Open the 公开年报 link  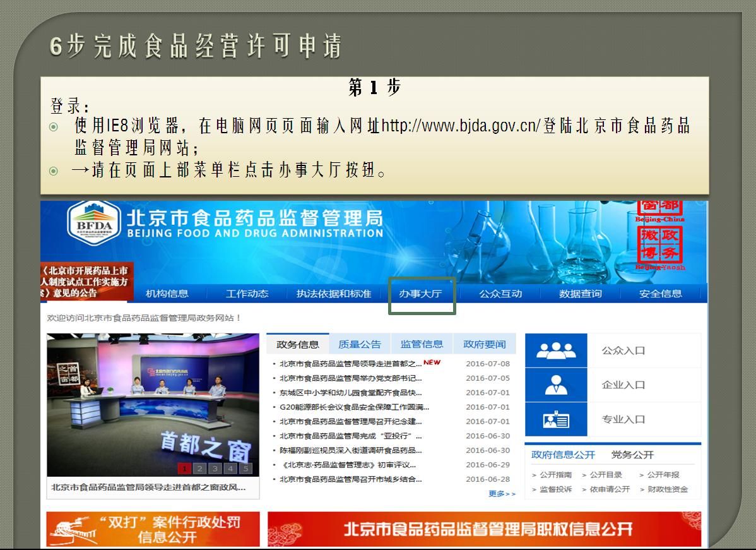click(663, 475)
